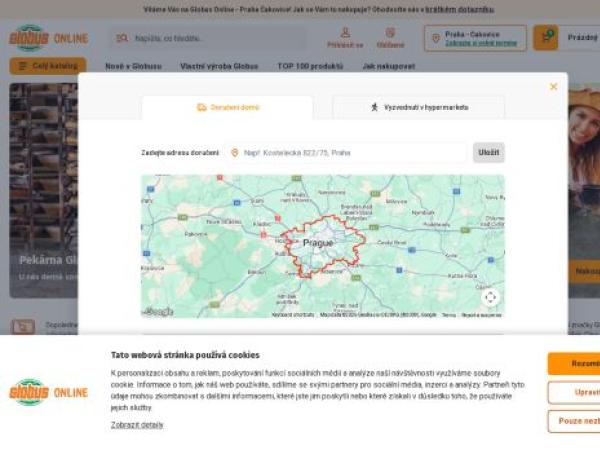
Task: Switch to Vyzvednutí v hypermarketu tab
Action: coord(418,107)
